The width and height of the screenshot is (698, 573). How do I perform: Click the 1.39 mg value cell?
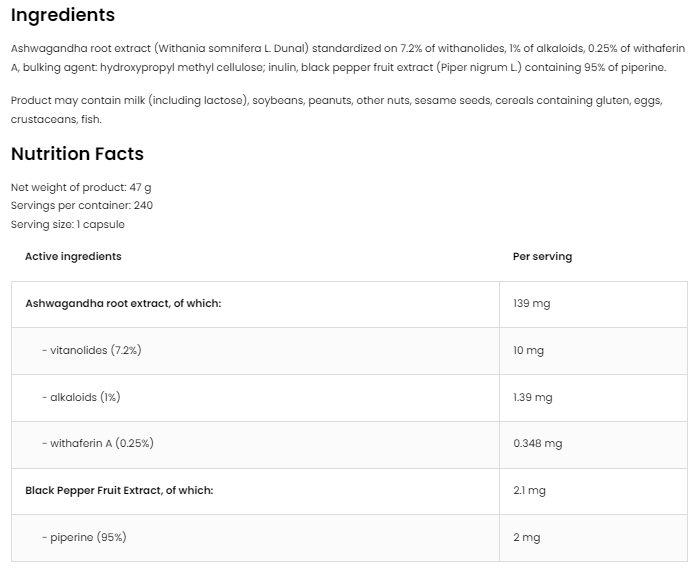coord(532,397)
